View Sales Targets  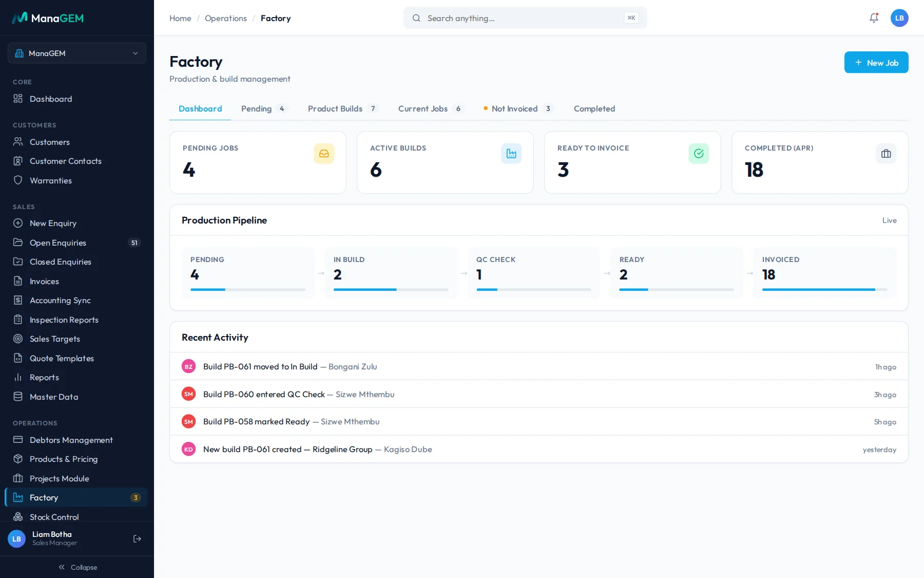point(77,339)
